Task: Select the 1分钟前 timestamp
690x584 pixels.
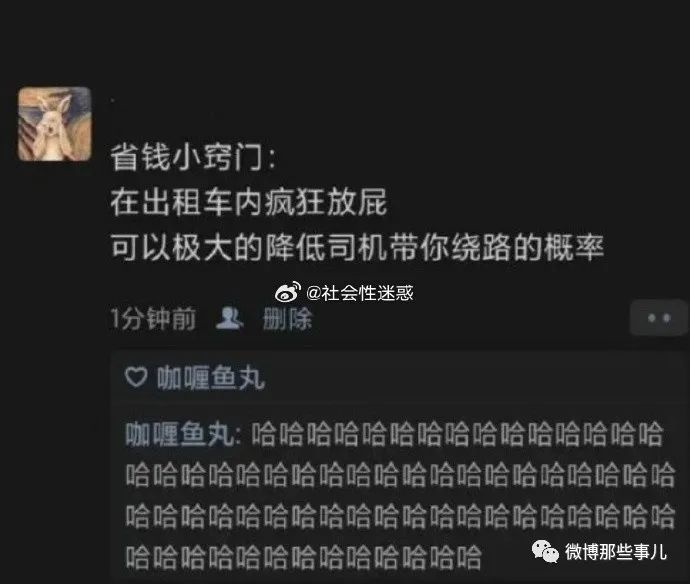Action: pyautogui.click(x=154, y=319)
